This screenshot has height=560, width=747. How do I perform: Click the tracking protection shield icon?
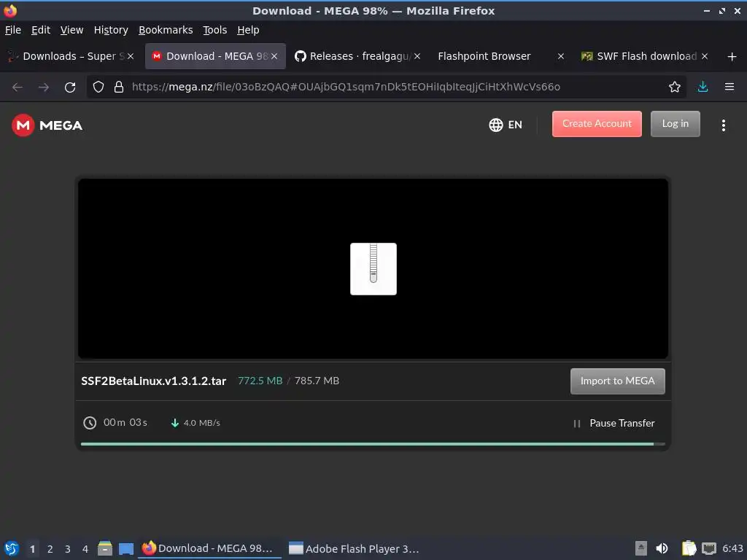[x=98, y=87]
